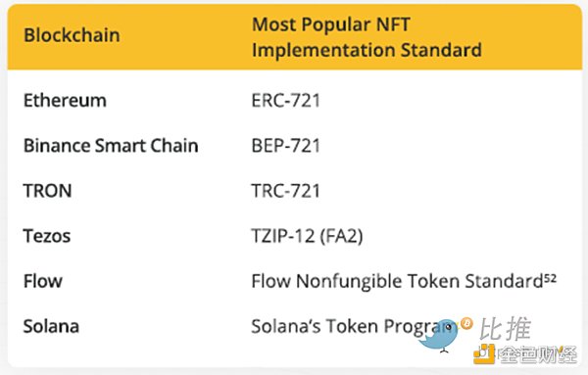
Task: Click the Flow Nonfungible Token Standard text
Action: tap(398, 281)
